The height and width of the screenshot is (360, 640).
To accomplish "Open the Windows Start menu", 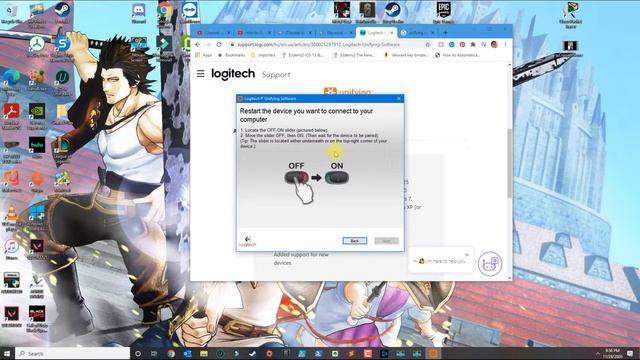I will [x=7, y=353].
